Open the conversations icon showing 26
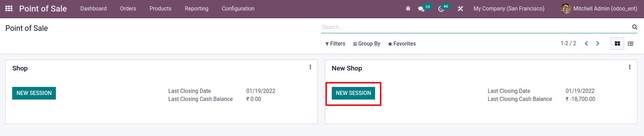Viewport: 644px width, 136px height. coord(421,9)
